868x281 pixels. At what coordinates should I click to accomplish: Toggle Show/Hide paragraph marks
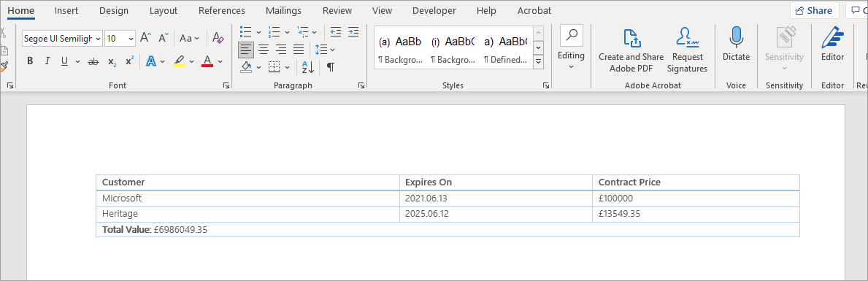331,67
